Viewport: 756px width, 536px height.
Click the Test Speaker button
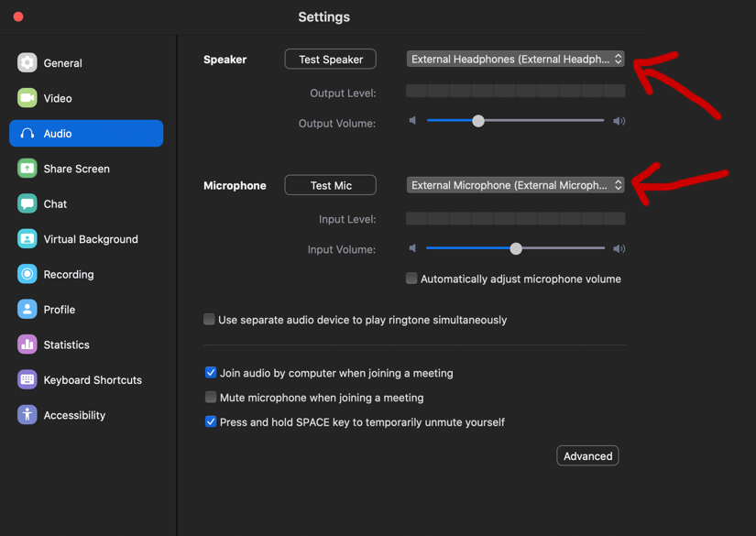(x=330, y=60)
